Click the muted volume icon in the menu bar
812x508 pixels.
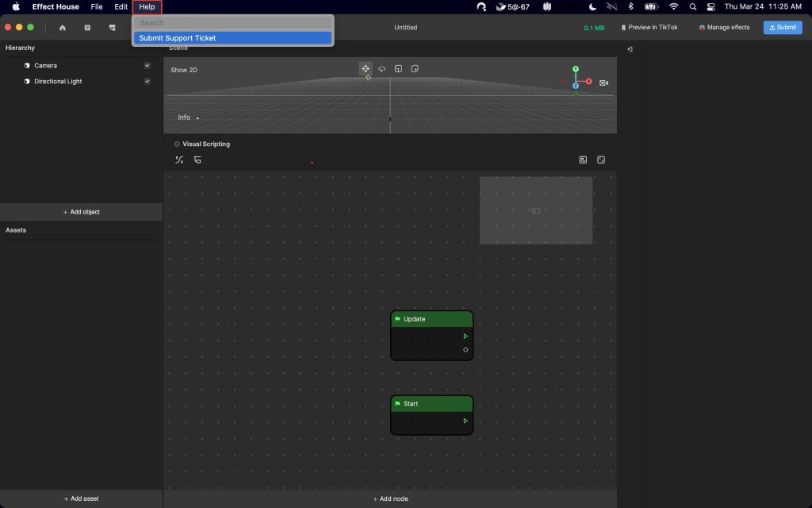point(611,6)
